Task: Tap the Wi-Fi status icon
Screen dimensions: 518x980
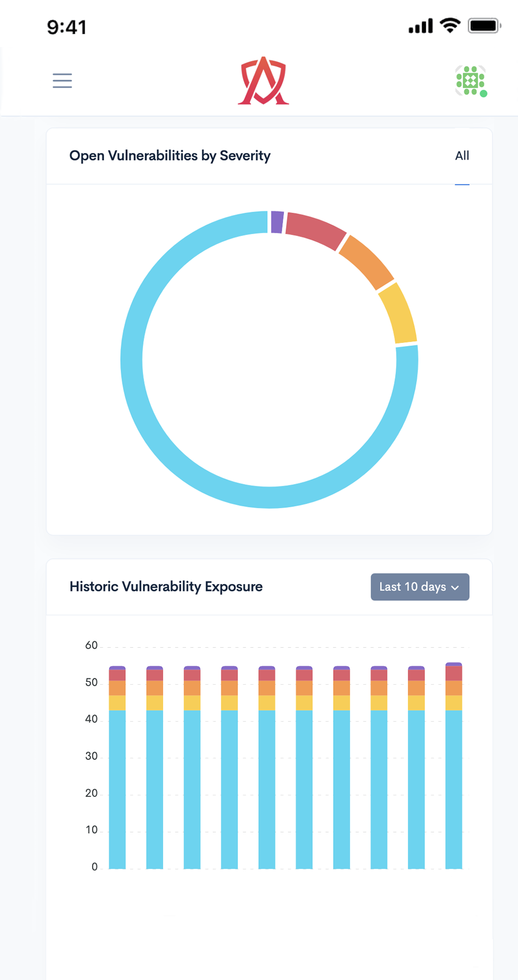Action: 450,25
